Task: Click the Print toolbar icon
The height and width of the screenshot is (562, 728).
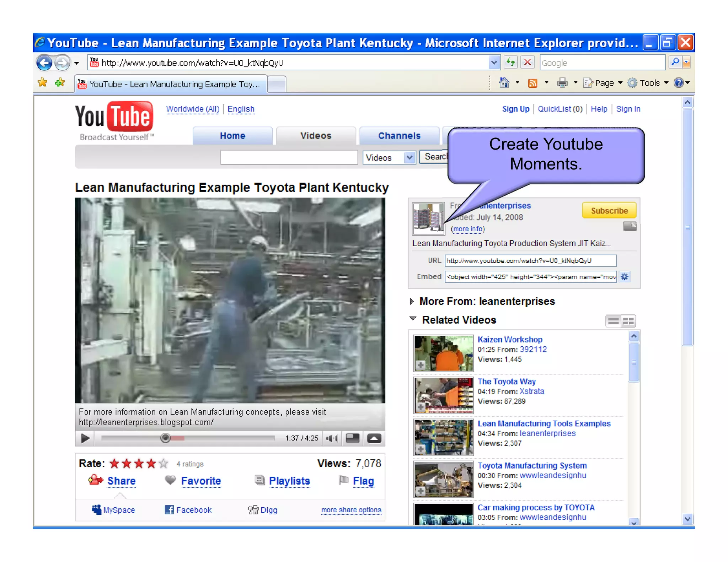Action: pos(562,83)
